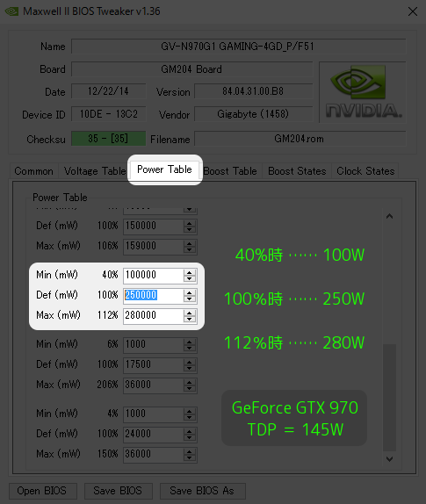Close the Maxwell II BIOS Tweaker window
Screen dimensions: 426x504
tap(413, 11)
